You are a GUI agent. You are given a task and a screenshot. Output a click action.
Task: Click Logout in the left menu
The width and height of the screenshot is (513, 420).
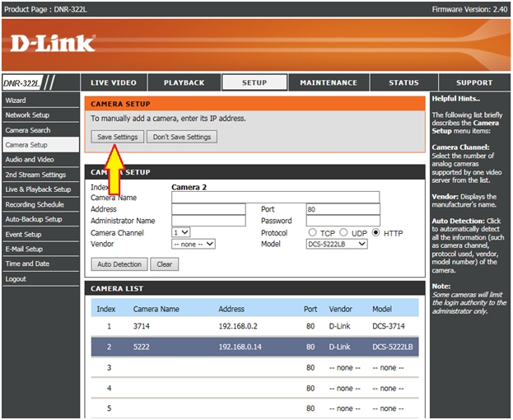click(x=16, y=279)
